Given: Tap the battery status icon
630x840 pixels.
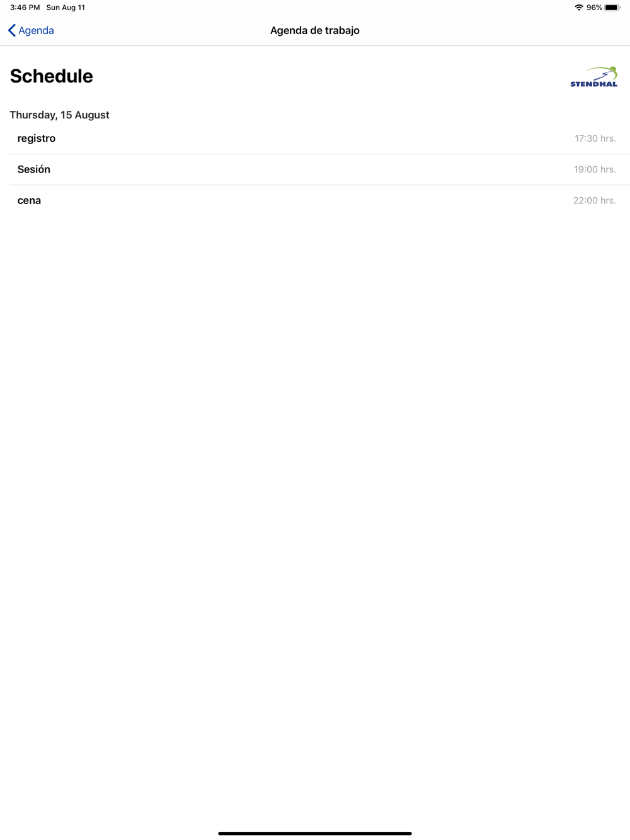Looking at the screenshot, I should pyautogui.click(x=612, y=8).
